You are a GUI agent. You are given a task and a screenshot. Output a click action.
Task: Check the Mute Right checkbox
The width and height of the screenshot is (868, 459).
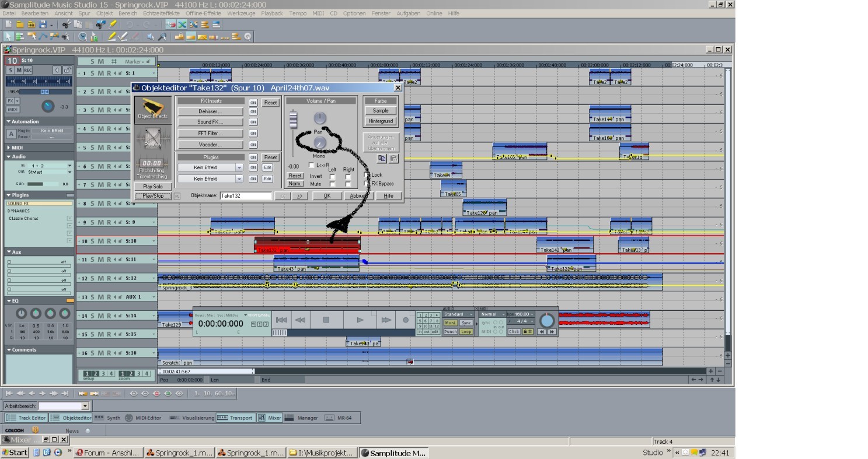[x=348, y=184]
